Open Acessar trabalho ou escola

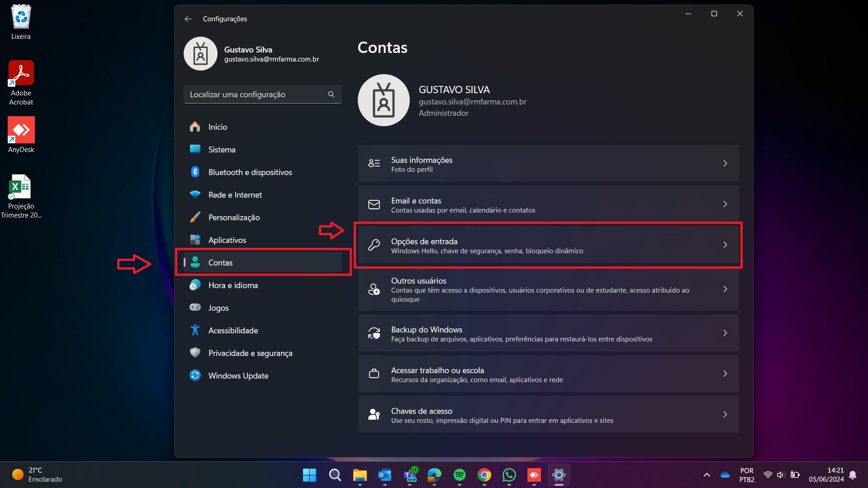548,374
